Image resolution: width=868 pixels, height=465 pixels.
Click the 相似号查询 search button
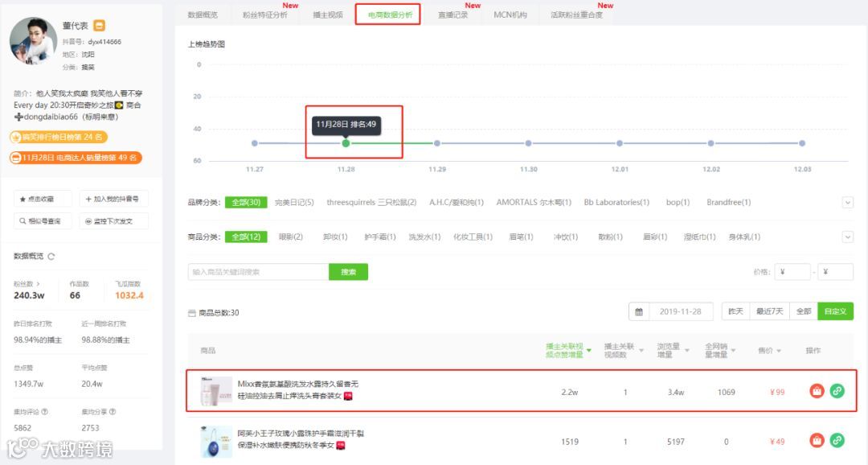(43, 220)
